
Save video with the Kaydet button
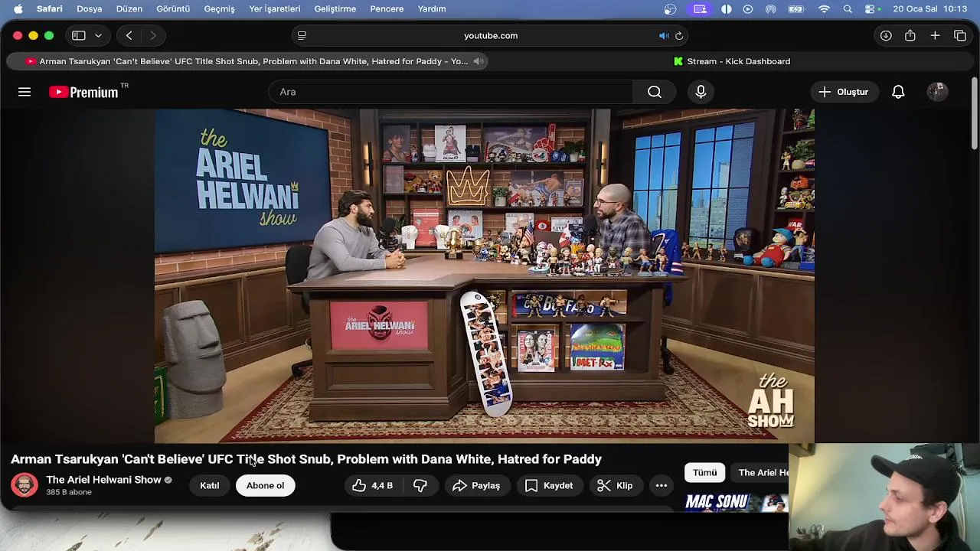pos(549,485)
